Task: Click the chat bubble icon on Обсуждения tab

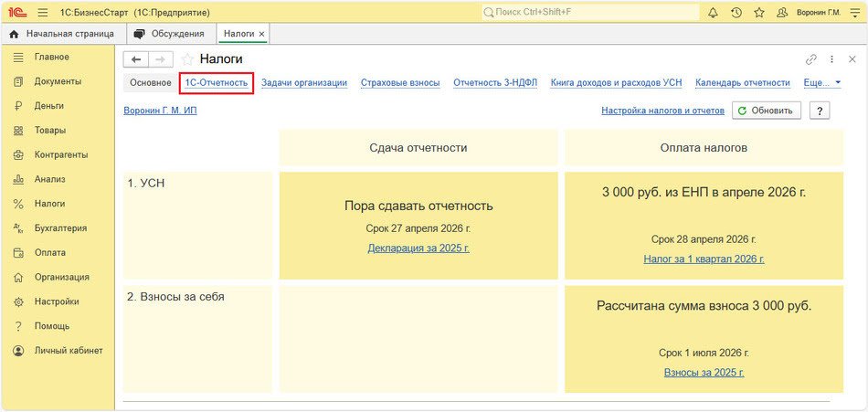Action: (140, 35)
